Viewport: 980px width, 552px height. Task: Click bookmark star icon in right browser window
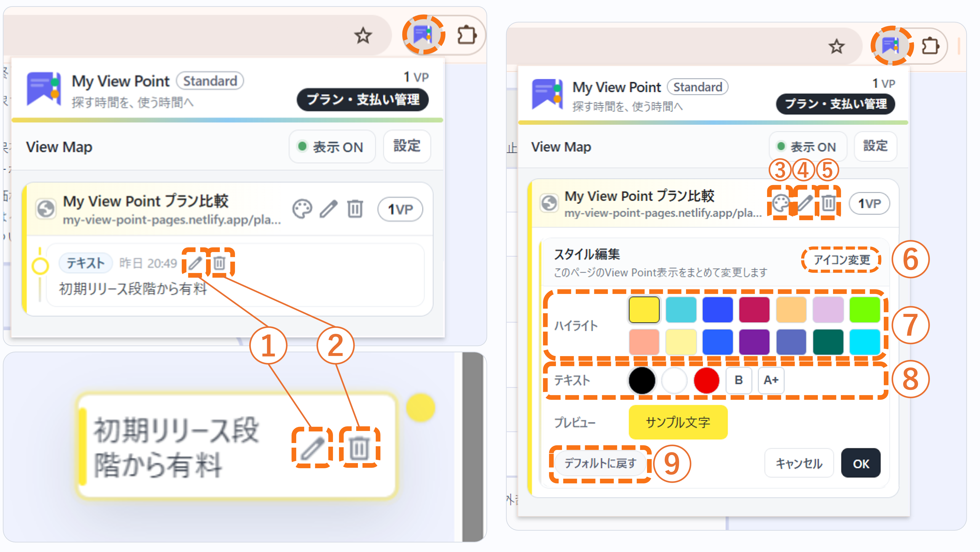[x=836, y=46]
